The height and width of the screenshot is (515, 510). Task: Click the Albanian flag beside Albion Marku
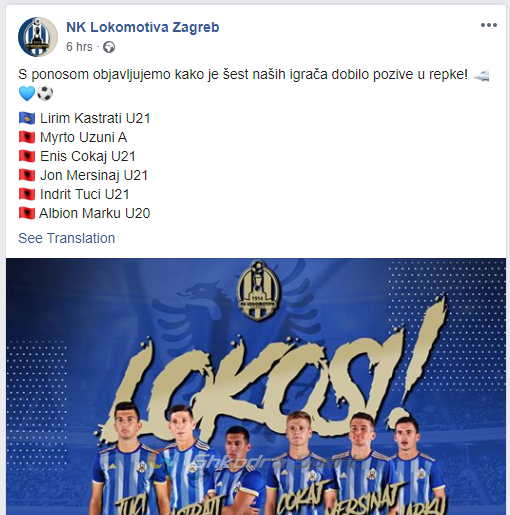click(x=27, y=213)
